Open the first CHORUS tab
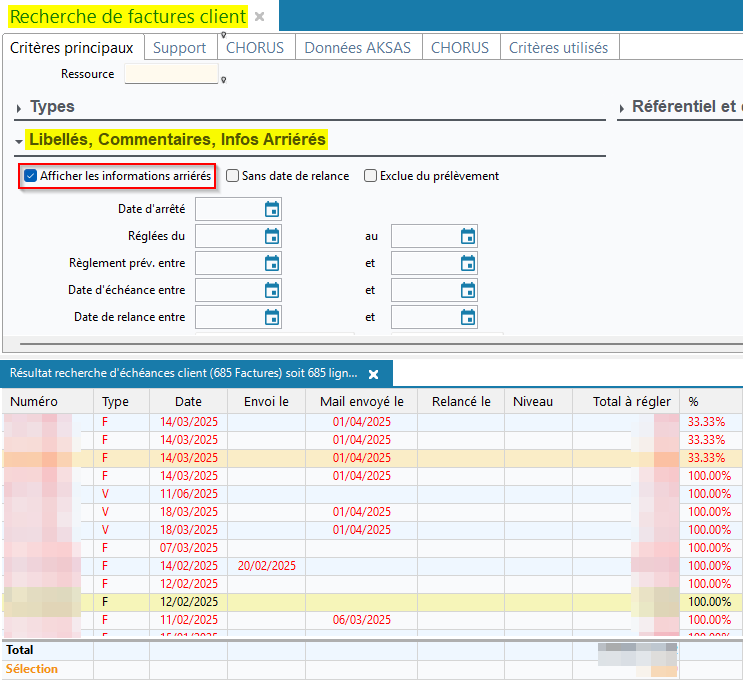This screenshot has width=743, height=680. coord(255,48)
